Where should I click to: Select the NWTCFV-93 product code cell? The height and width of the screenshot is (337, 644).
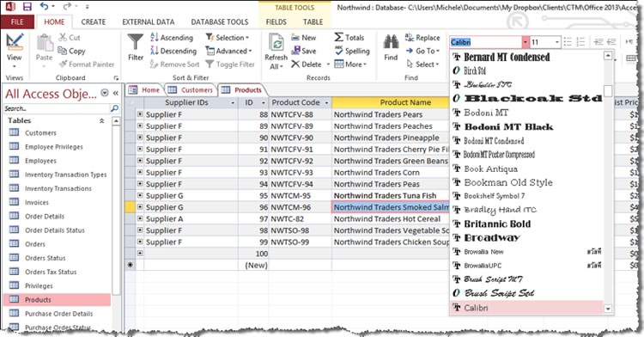[x=301, y=173]
